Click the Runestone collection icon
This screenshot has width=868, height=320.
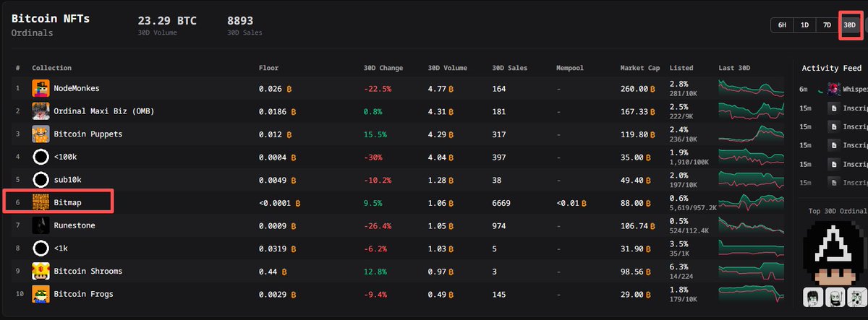coord(41,225)
